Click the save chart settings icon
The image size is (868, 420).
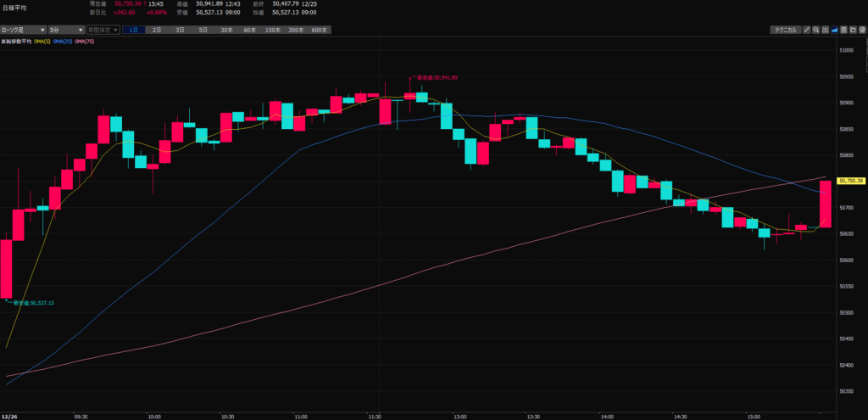[x=843, y=30]
